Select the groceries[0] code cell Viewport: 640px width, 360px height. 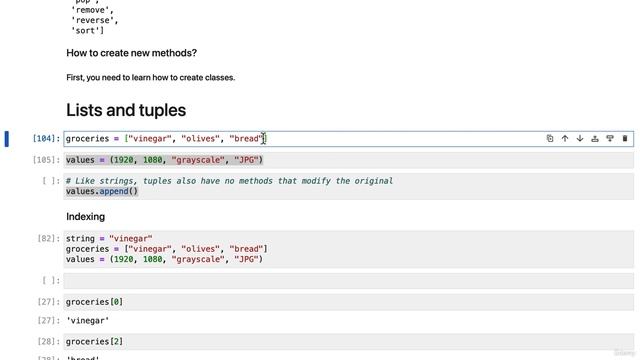coord(349,302)
